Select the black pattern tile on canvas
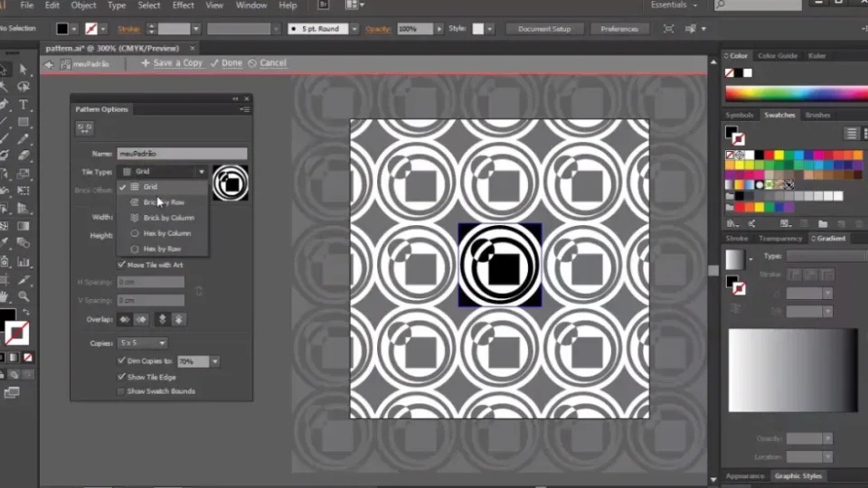The image size is (868, 488). click(x=500, y=265)
